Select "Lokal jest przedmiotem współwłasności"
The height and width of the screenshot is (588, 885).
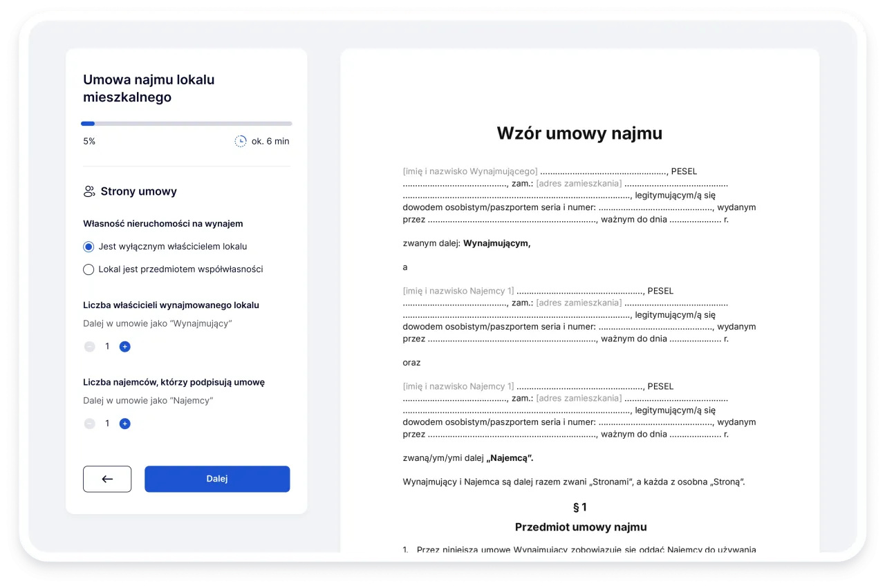pos(88,269)
